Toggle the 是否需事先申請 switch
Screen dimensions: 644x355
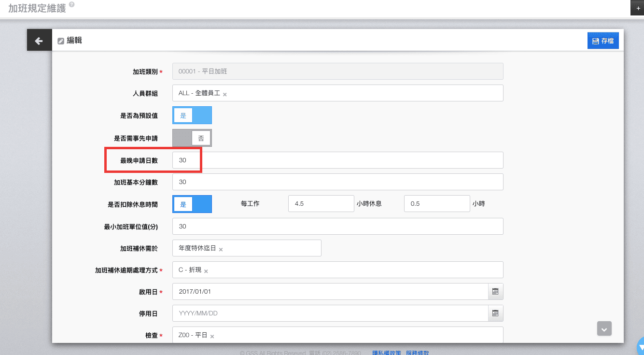(x=192, y=138)
